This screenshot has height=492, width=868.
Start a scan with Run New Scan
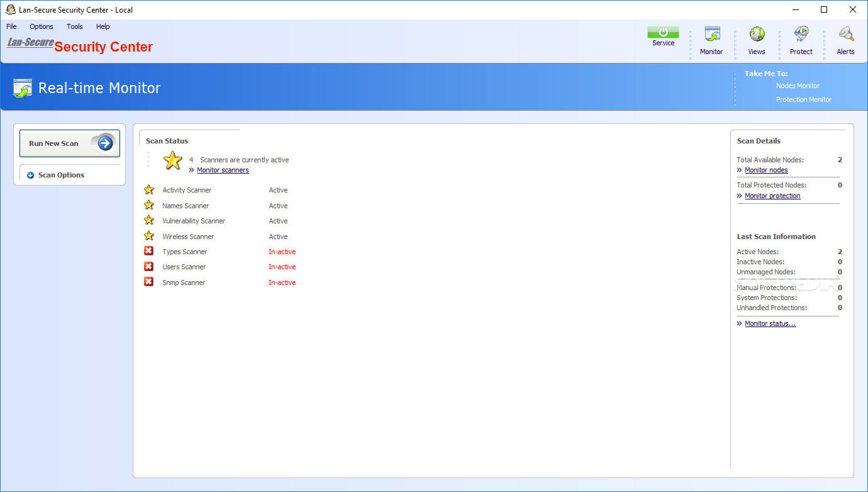click(70, 143)
